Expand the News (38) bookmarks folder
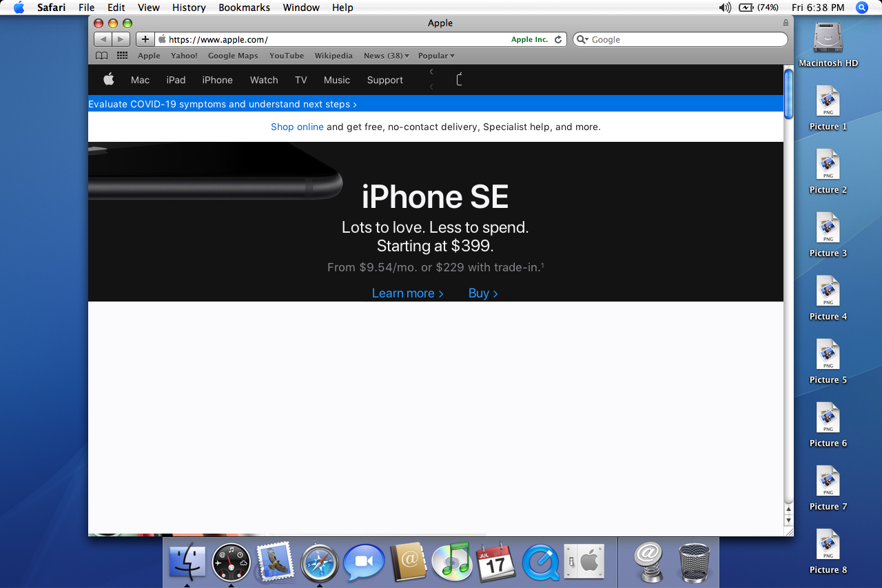Viewport: 882px width, 588px height. pyautogui.click(x=387, y=56)
